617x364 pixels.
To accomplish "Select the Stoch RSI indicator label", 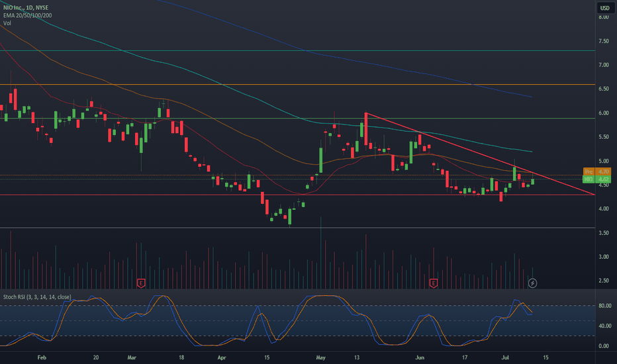I will (x=37, y=297).
